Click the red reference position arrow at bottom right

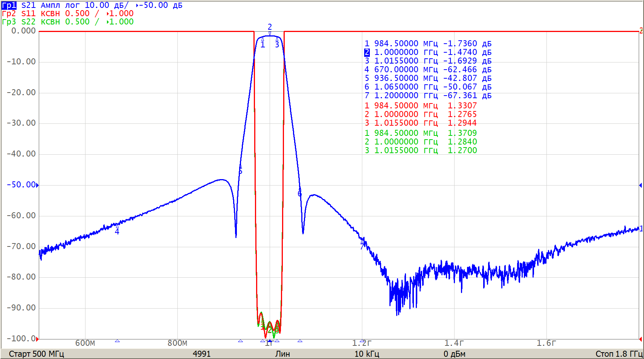pyautogui.click(x=640, y=339)
